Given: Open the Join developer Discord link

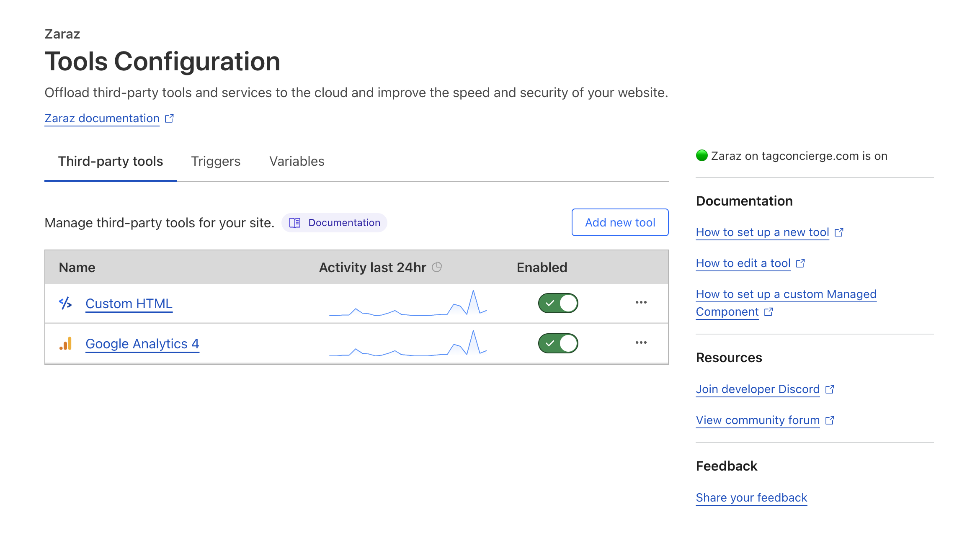Looking at the screenshot, I should pyautogui.click(x=758, y=389).
